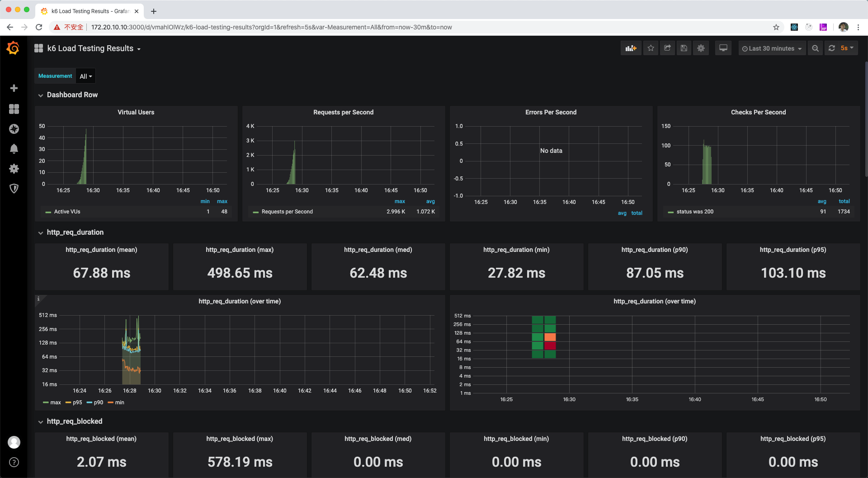The width and height of the screenshot is (868, 478).
Task: Toggle Active VUs series in legend
Action: tap(67, 212)
